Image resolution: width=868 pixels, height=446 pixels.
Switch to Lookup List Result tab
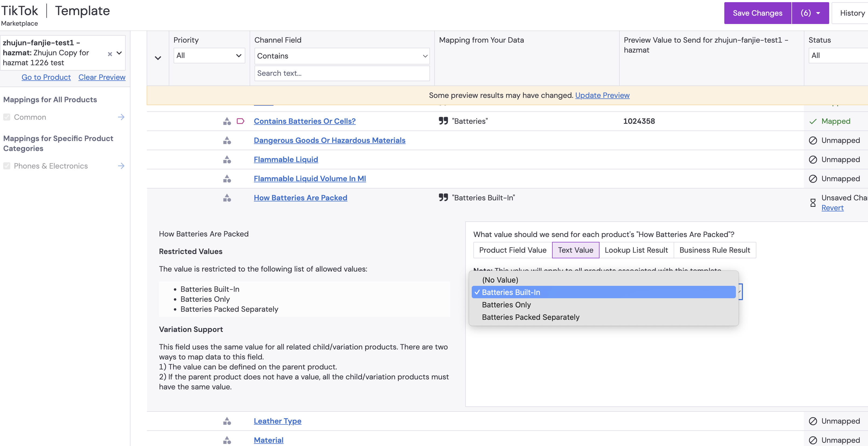pos(636,250)
